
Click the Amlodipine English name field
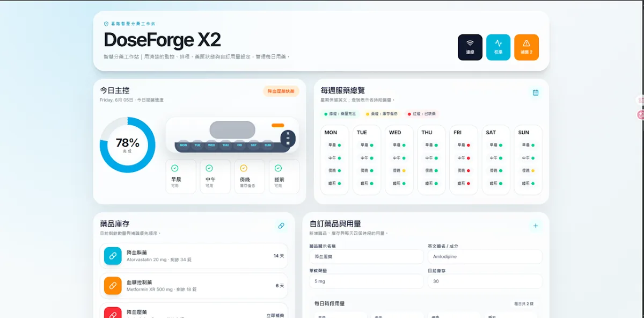click(x=485, y=257)
